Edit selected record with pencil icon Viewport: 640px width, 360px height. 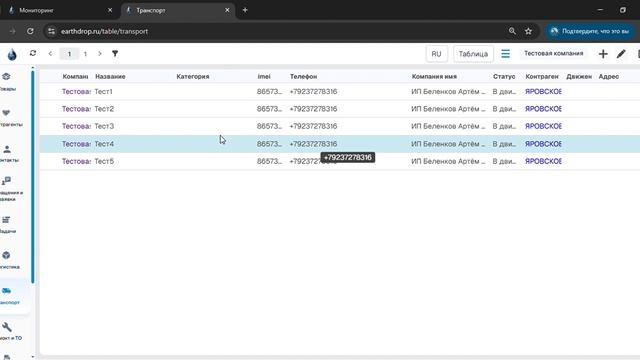coord(621,53)
